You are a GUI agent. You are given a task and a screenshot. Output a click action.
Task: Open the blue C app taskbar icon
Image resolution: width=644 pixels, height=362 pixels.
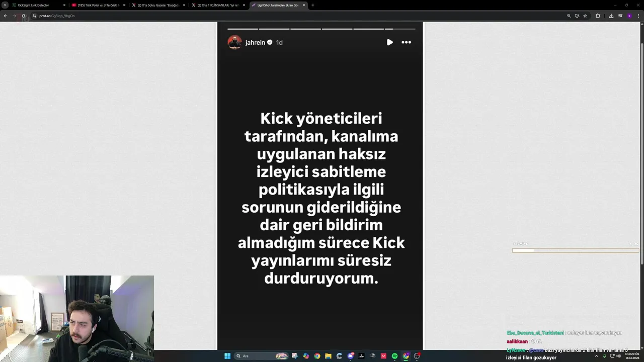pos(339,356)
